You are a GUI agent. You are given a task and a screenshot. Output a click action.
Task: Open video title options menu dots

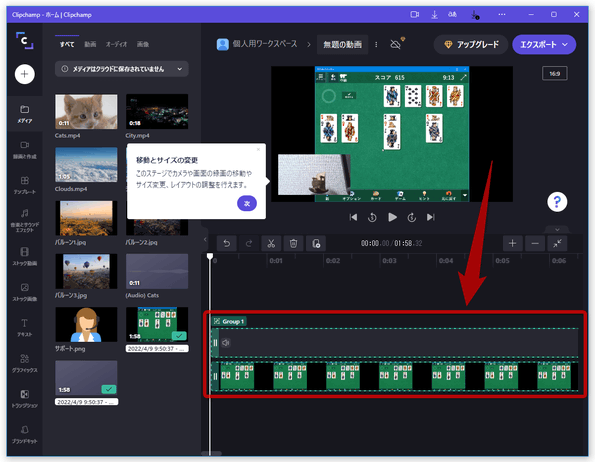(376, 44)
